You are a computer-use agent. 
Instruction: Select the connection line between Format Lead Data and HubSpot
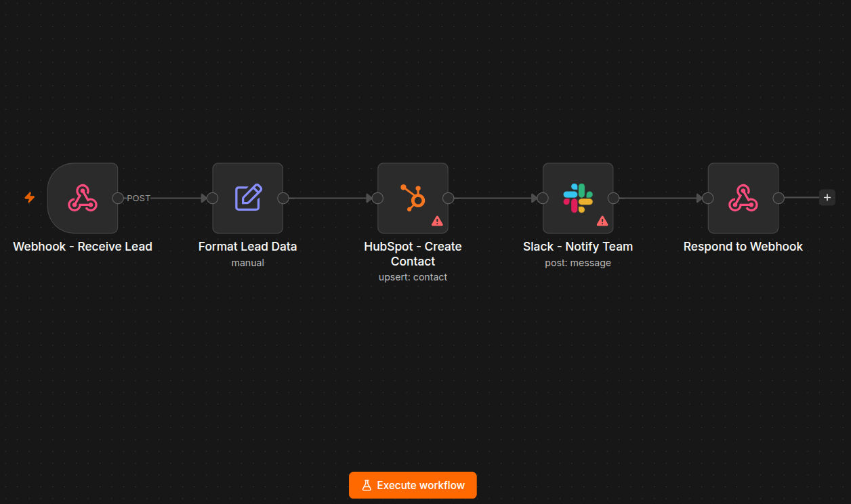(330, 198)
